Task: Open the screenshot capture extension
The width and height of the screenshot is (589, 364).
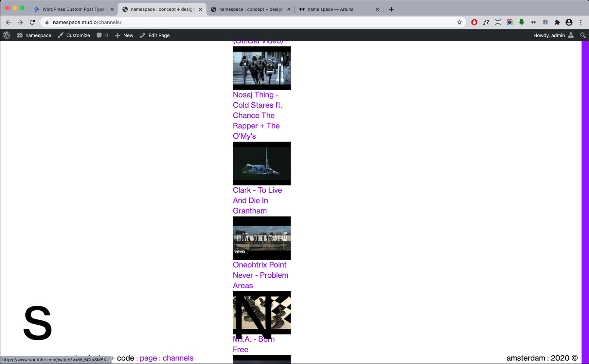Action: point(498,22)
